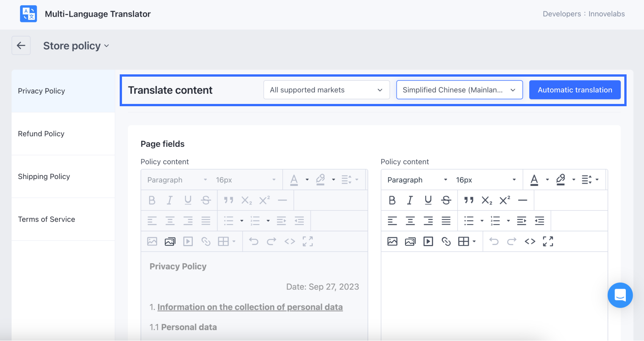Insert a blockquote in right editor
The width and height of the screenshot is (644, 341).
tap(469, 200)
